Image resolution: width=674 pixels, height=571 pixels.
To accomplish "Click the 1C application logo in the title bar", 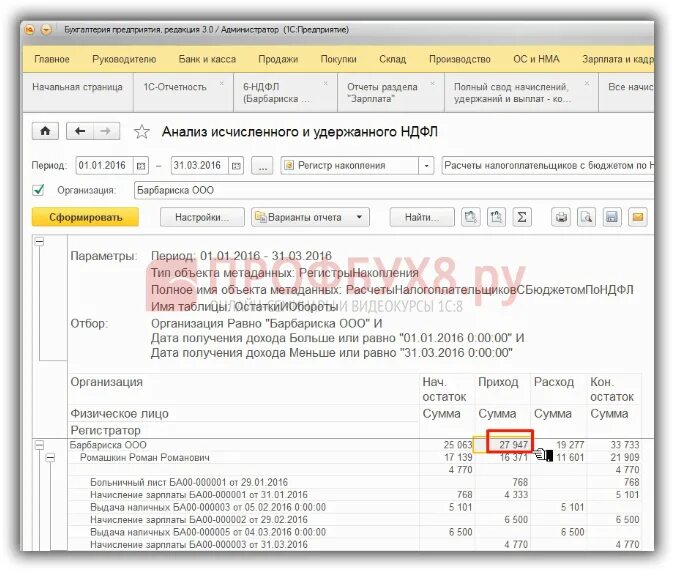I will (x=29, y=30).
